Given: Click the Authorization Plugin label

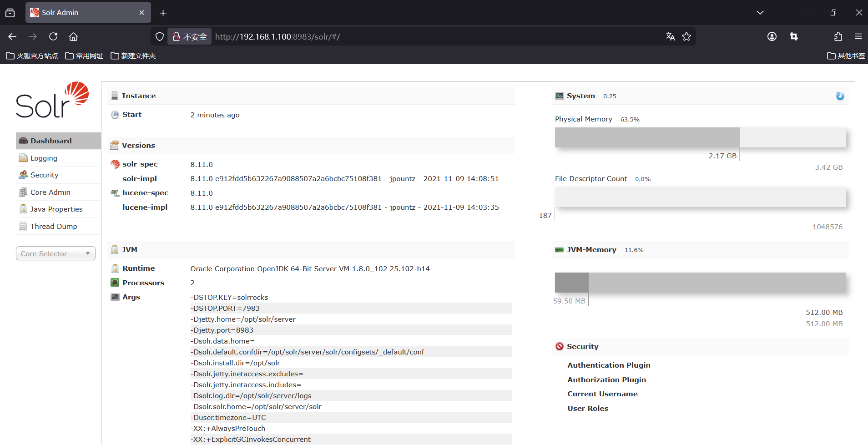Looking at the screenshot, I should click(606, 380).
